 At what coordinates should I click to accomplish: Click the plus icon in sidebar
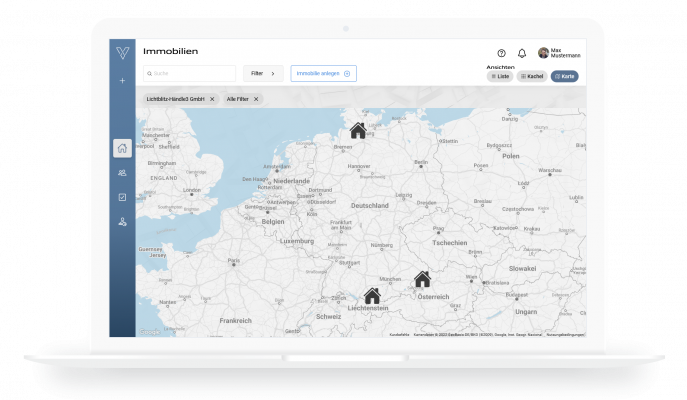click(x=122, y=81)
